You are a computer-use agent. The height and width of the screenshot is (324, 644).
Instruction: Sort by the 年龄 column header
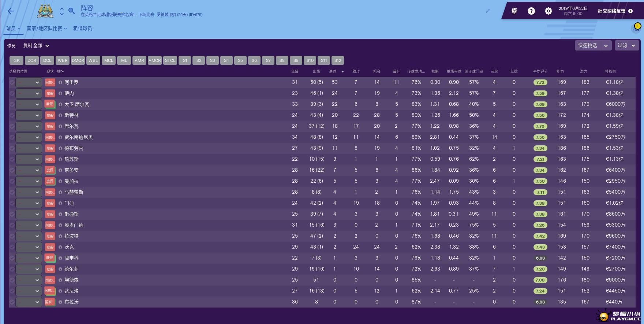[295, 71]
